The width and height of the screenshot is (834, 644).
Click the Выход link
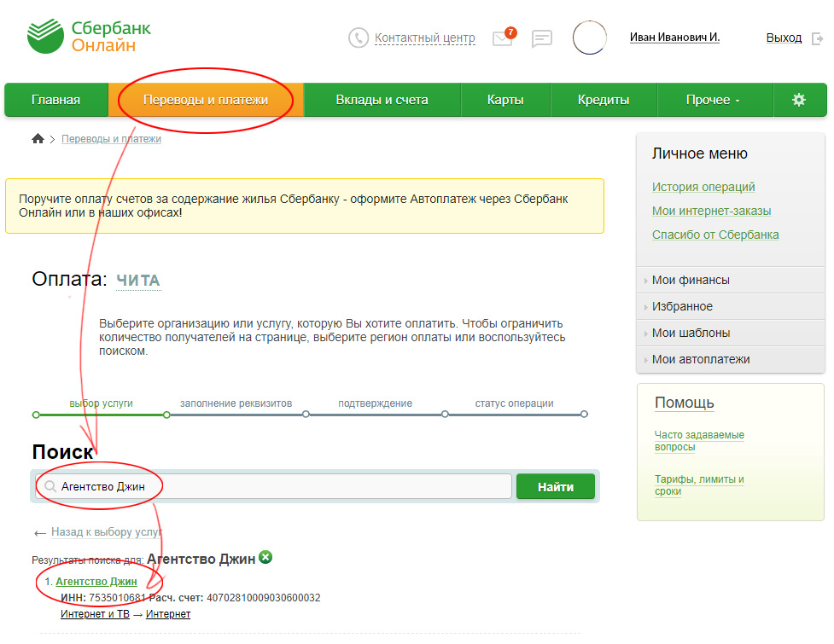784,38
